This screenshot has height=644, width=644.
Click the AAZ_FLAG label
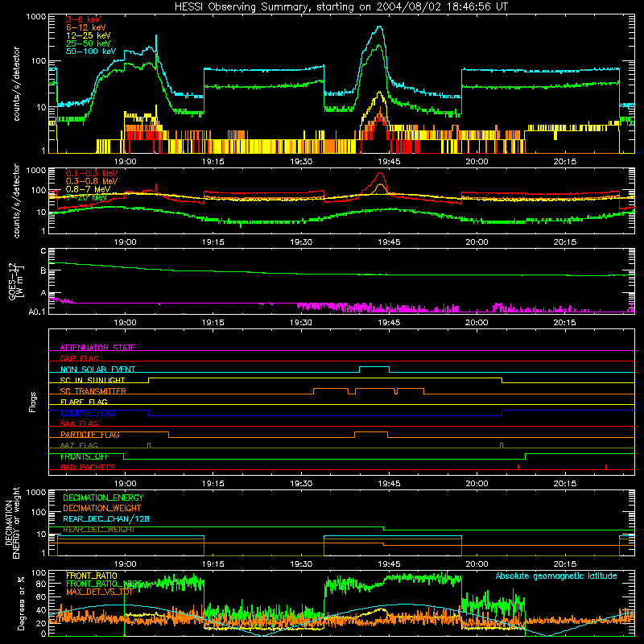click(79, 445)
